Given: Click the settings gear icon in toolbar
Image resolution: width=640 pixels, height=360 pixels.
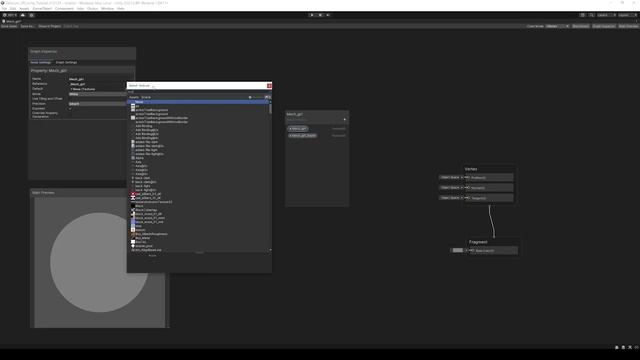Looking at the screenshot, I should [x=31, y=15].
